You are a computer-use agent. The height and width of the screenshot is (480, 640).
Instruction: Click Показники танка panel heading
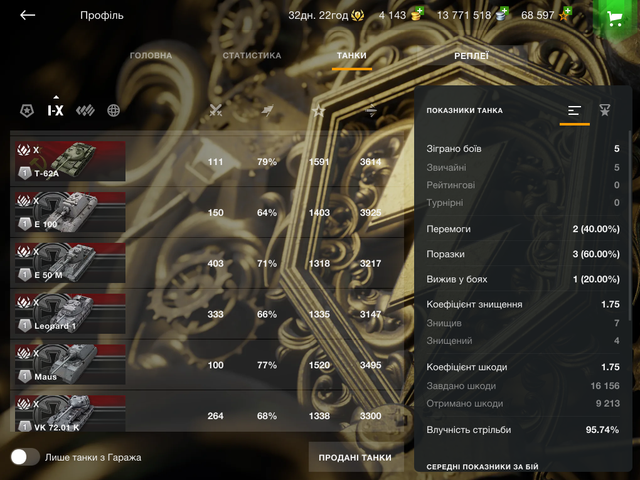pos(464,110)
